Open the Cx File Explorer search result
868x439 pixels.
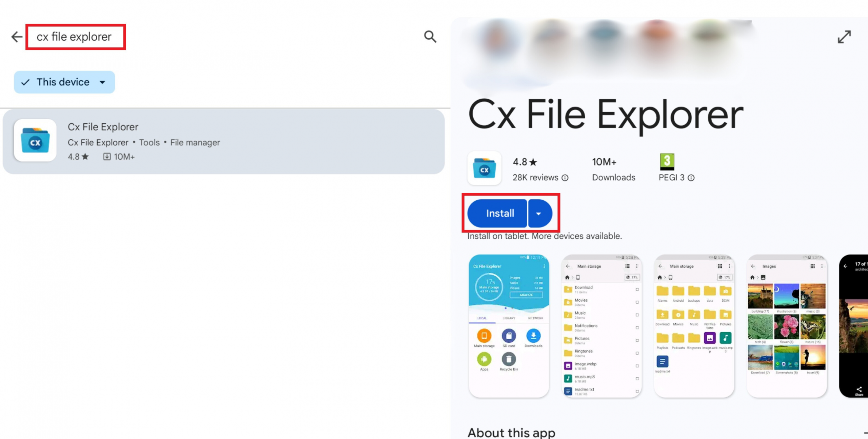coord(223,141)
